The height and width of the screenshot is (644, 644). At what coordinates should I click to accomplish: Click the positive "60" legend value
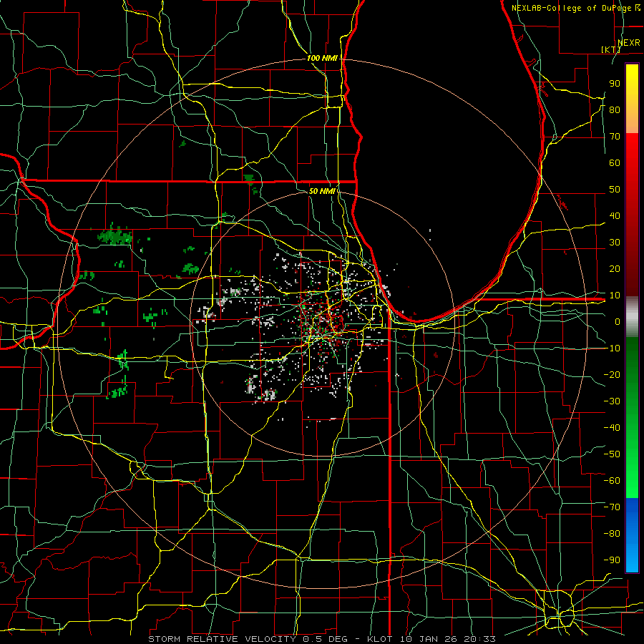tap(615, 163)
